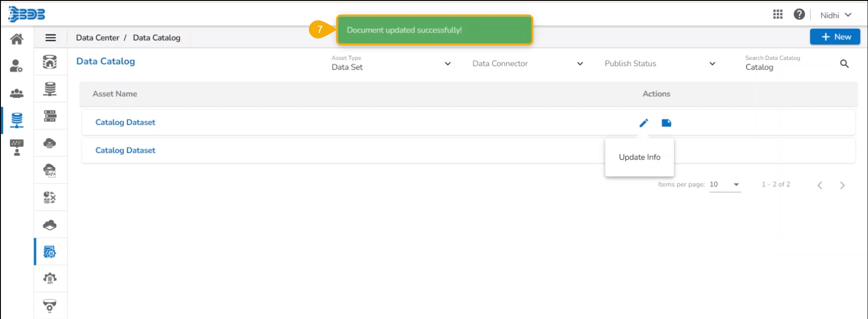Open the Nidhi user menu

point(836,15)
